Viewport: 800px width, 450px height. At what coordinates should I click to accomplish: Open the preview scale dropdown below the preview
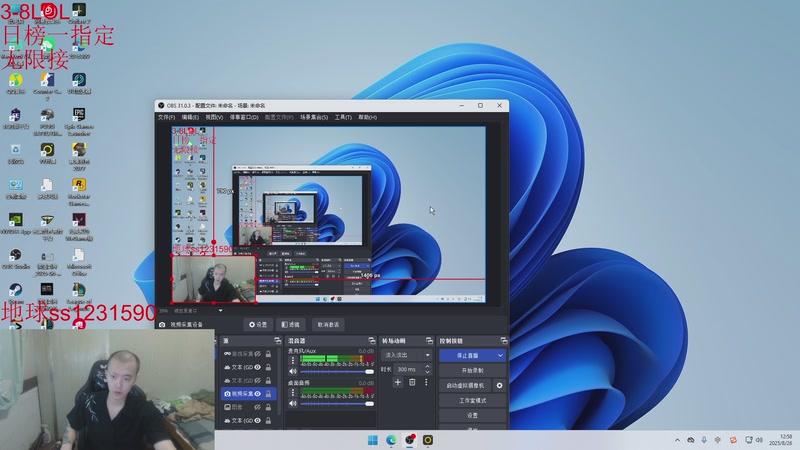(220, 310)
